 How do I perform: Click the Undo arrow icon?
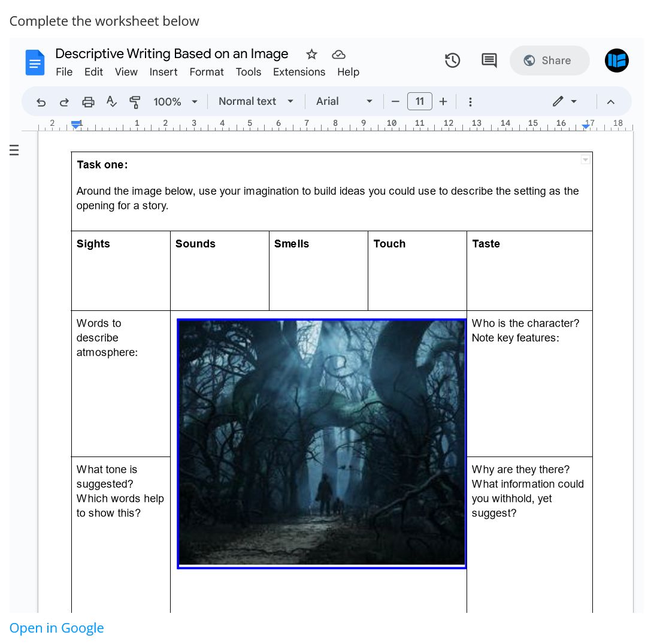pyautogui.click(x=41, y=102)
